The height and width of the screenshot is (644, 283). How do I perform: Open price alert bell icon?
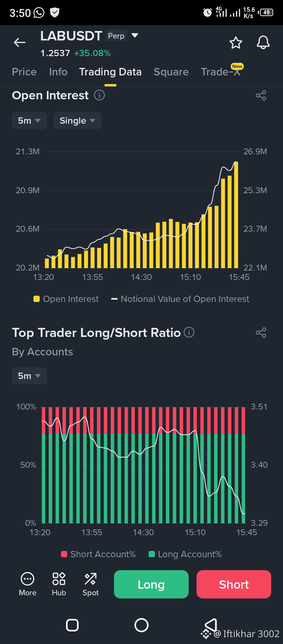point(263,42)
